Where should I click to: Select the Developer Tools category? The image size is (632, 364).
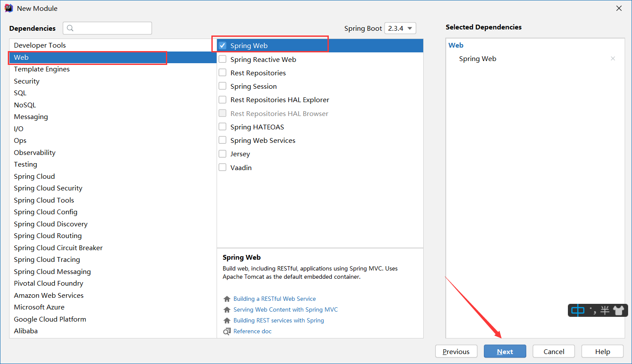pyautogui.click(x=113, y=45)
